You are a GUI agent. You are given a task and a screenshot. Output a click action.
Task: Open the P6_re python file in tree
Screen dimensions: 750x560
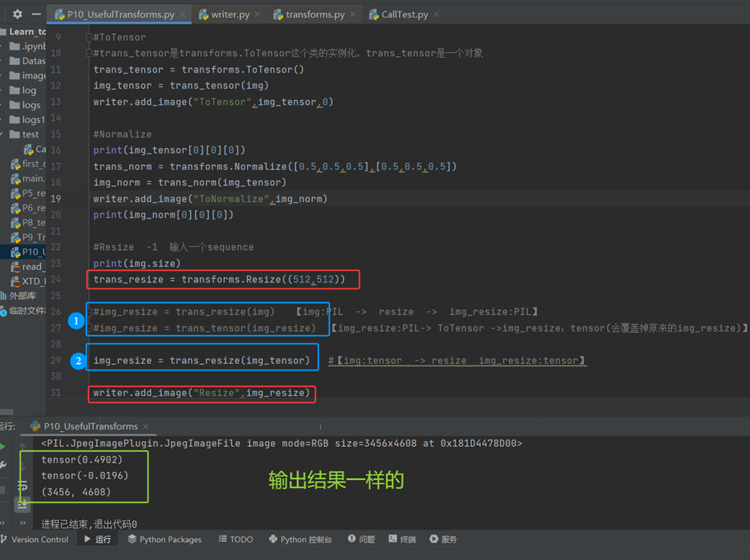pyautogui.click(x=28, y=208)
